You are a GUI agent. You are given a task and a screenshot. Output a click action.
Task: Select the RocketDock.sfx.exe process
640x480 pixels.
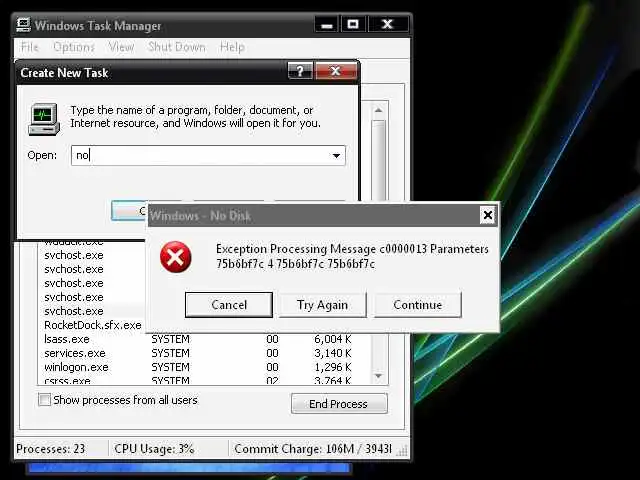tap(93, 325)
